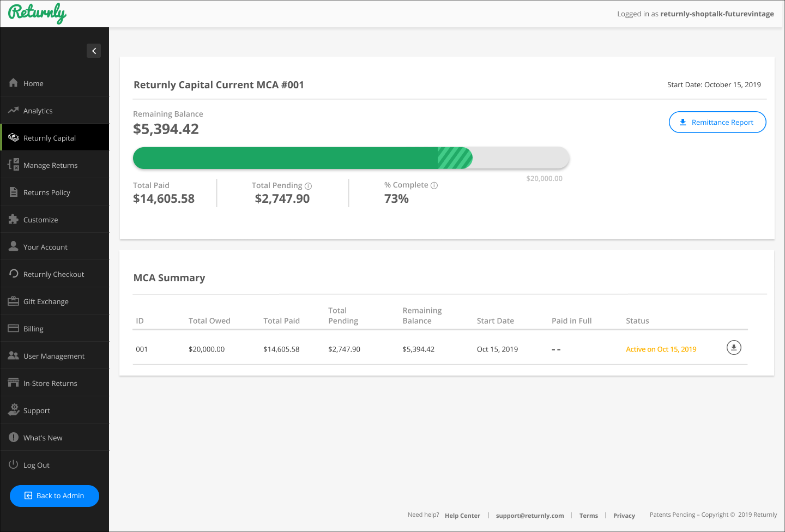
Task: Click the Billing credit card icon
Action: 14,328
